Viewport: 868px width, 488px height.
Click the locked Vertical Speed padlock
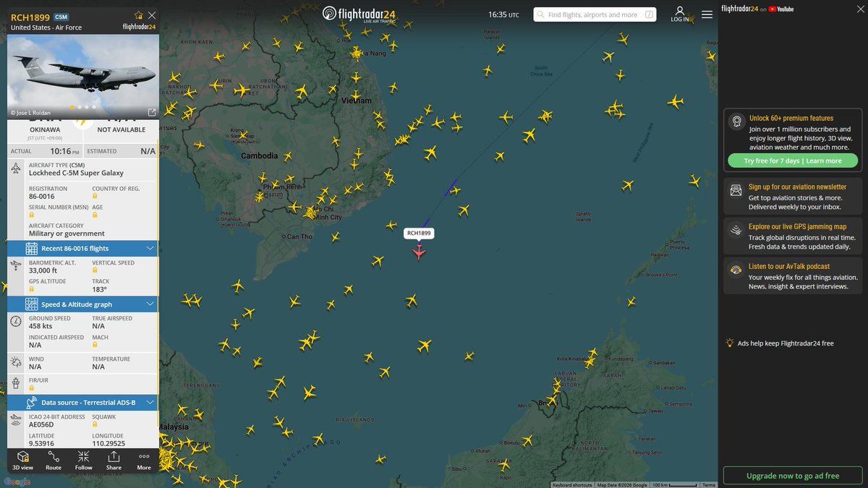[x=95, y=270]
